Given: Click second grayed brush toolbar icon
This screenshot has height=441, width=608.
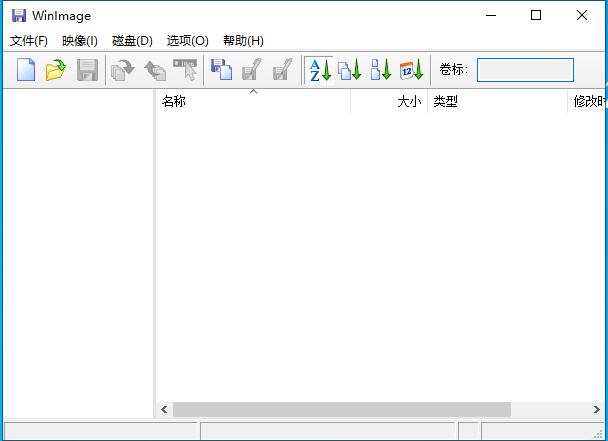Looking at the screenshot, I should tap(283, 70).
